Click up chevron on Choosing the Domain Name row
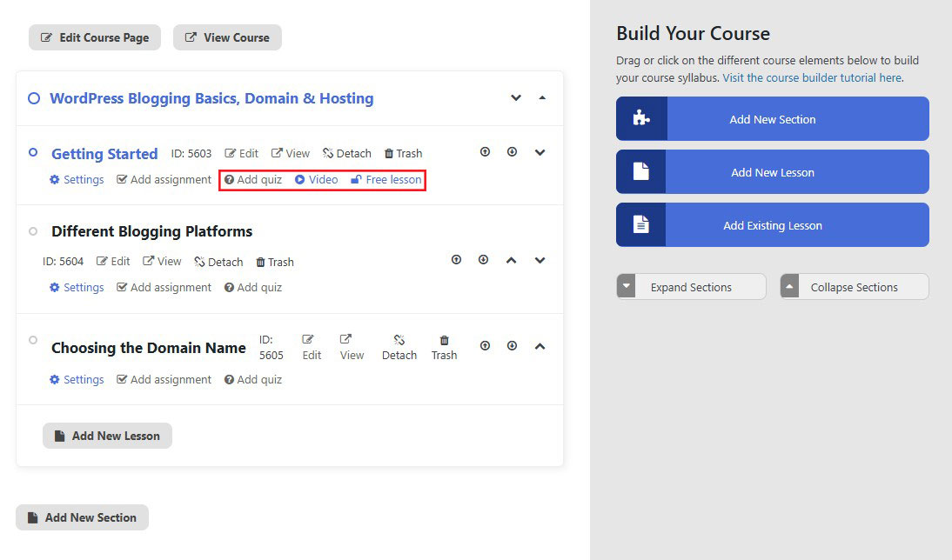 coord(540,346)
